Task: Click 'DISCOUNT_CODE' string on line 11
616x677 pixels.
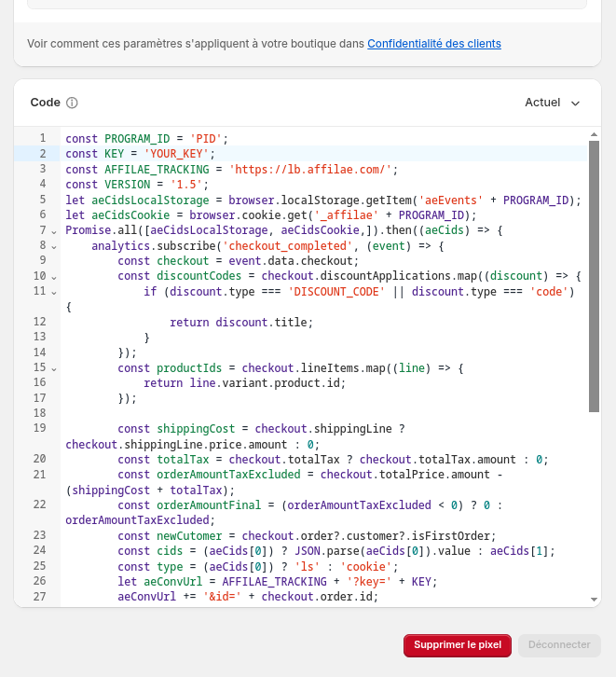Action: (336, 292)
